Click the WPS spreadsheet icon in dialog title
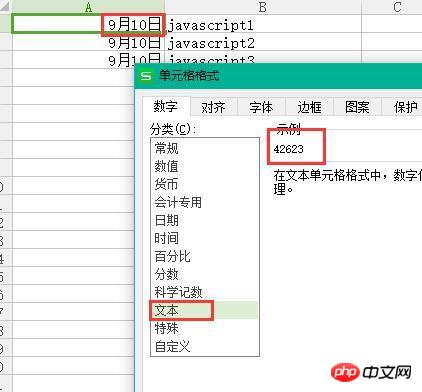The width and height of the screenshot is (422, 392). (146, 76)
